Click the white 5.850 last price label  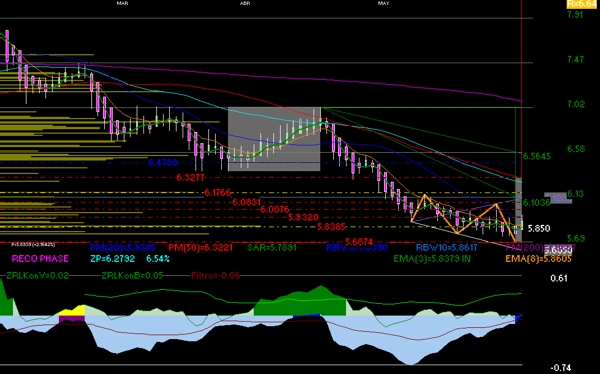tap(539, 229)
